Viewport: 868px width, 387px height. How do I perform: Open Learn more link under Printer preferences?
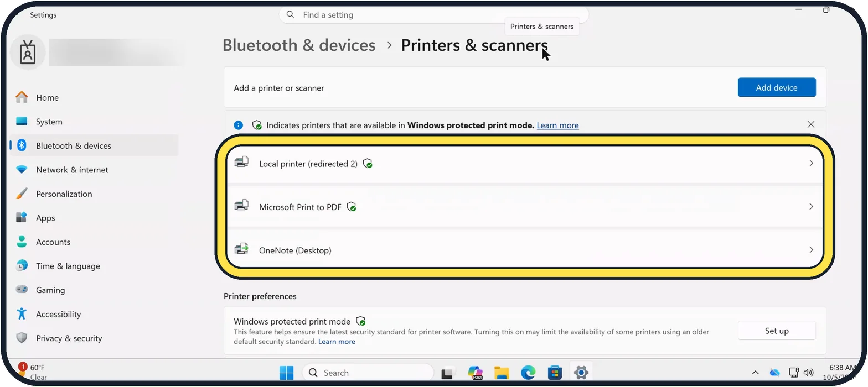(x=337, y=342)
